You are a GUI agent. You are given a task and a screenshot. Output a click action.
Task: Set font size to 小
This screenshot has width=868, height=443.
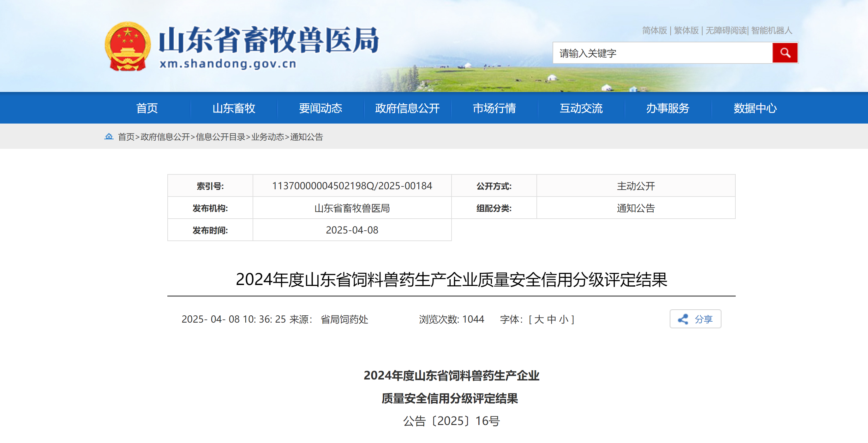[x=564, y=319]
